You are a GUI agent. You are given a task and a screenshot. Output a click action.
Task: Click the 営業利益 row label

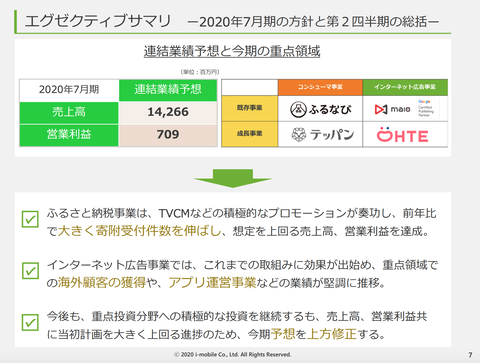coord(69,135)
